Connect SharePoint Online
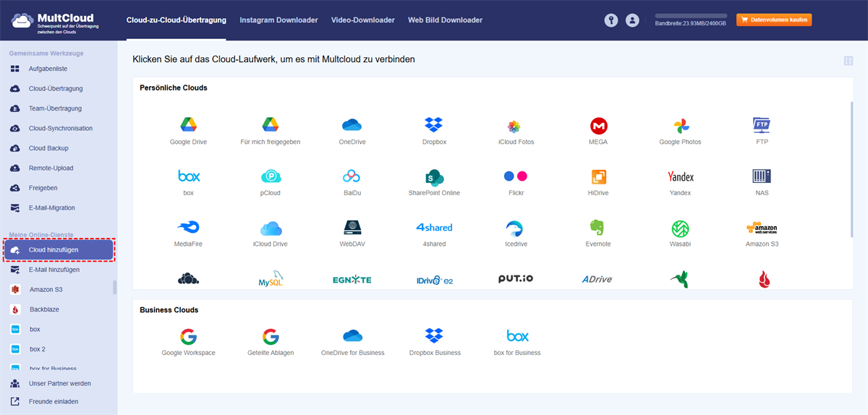 434,177
